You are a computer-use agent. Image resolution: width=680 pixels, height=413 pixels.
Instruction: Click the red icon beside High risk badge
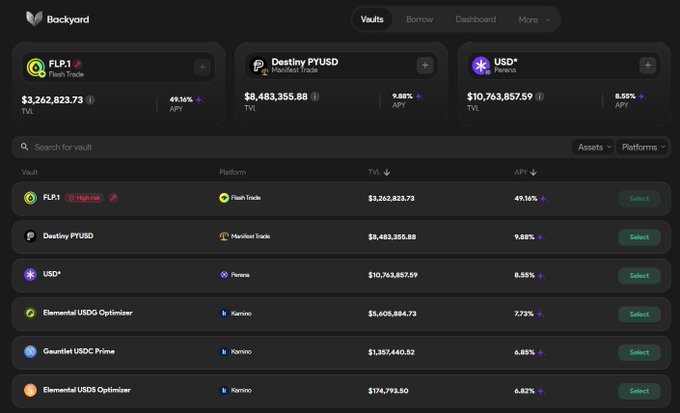pos(113,198)
